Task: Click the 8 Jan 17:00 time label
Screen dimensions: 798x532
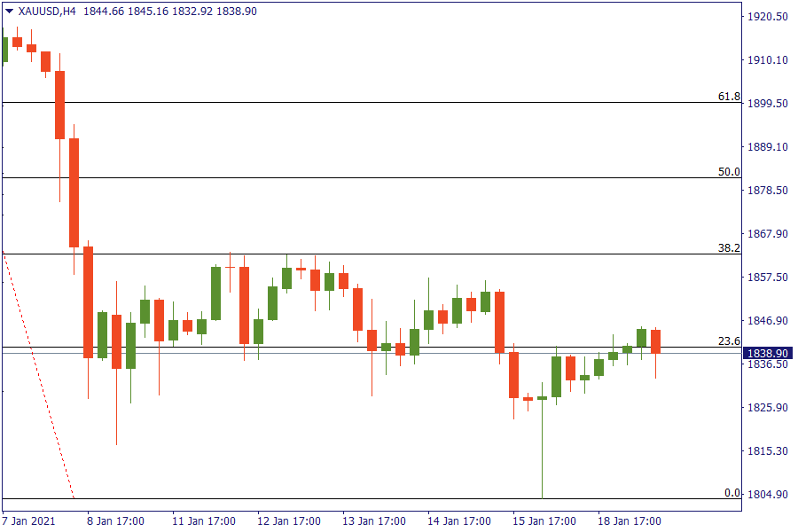Action: [x=117, y=520]
